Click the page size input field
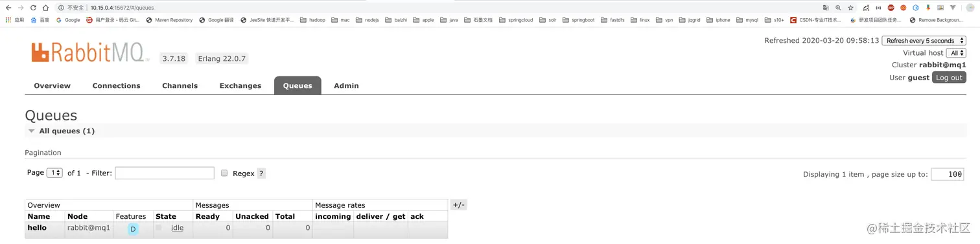Image resolution: width=980 pixels, height=244 pixels. pos(947,174)
